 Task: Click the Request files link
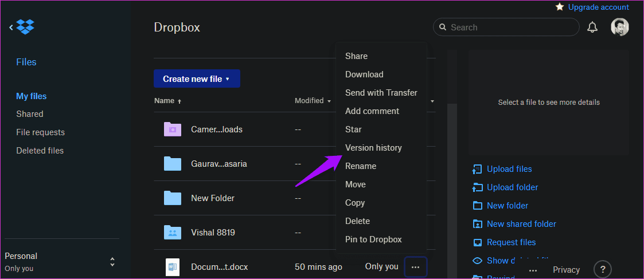tap(512, 242)
